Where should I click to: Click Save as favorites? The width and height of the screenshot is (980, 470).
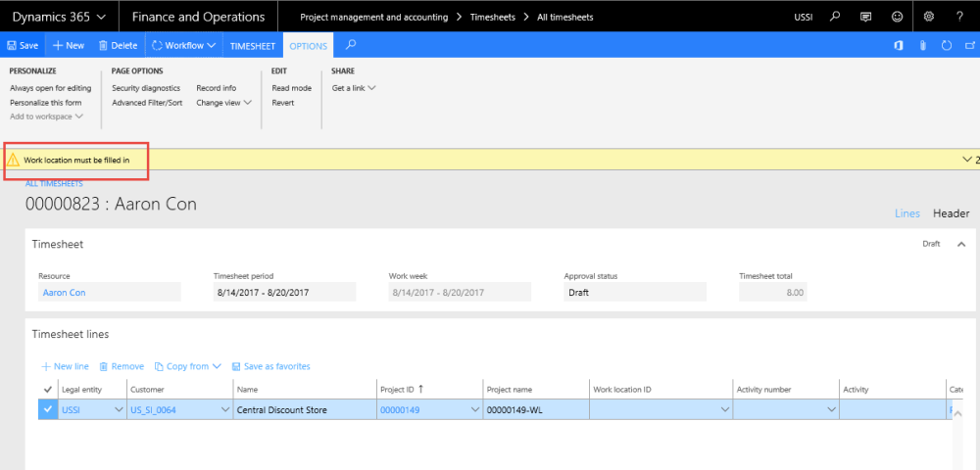click(270, 366)
